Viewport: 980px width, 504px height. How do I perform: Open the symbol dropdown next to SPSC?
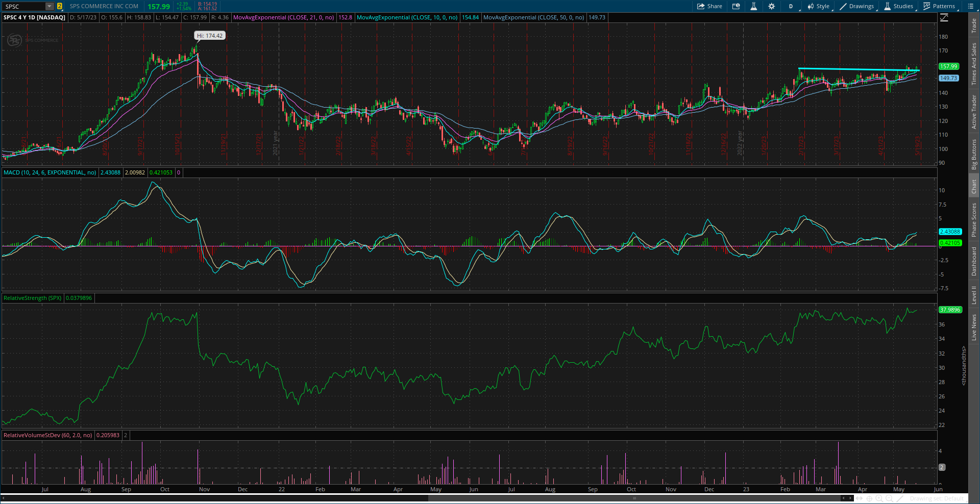[49, 7]
